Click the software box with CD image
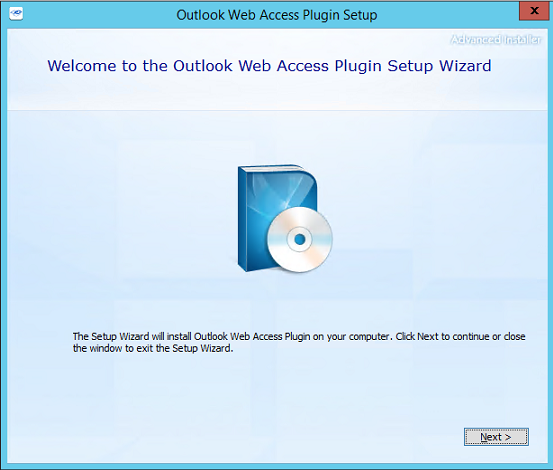 click(285, 219)
